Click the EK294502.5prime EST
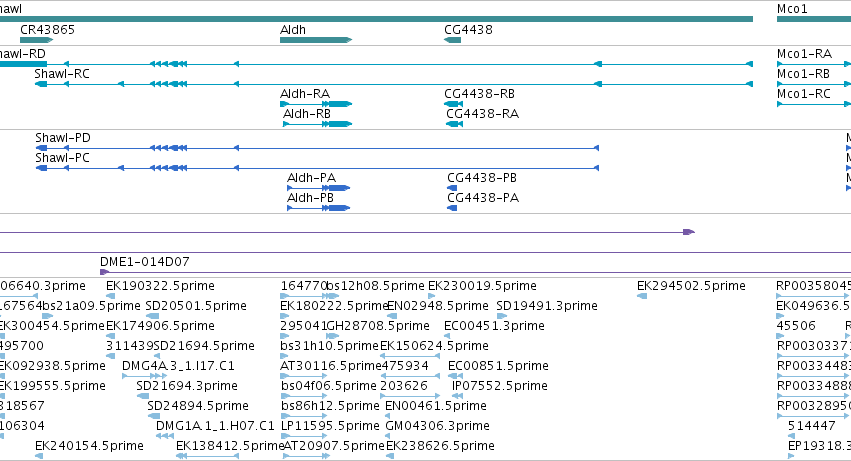This screenshot has height=461, width=851. pos(691,286)
